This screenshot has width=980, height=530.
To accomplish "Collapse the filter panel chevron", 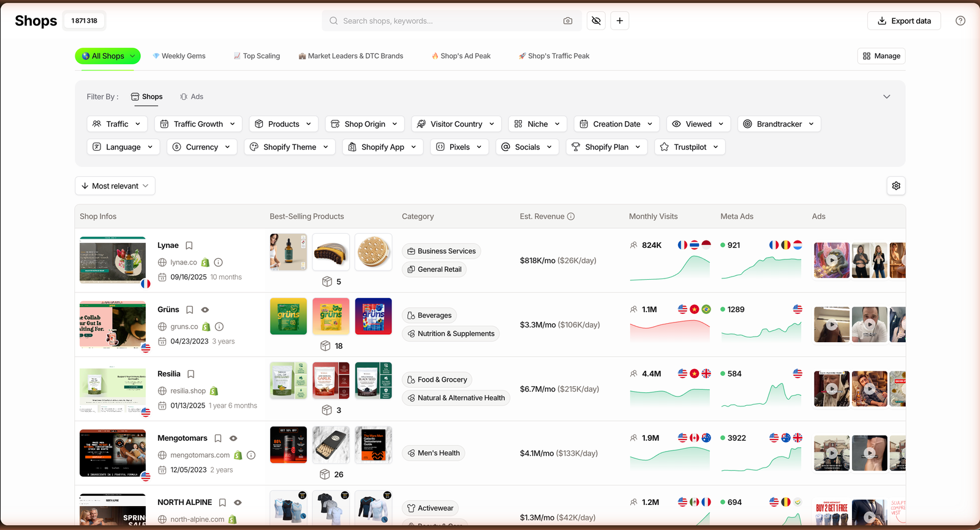I will tap(886, 97).
